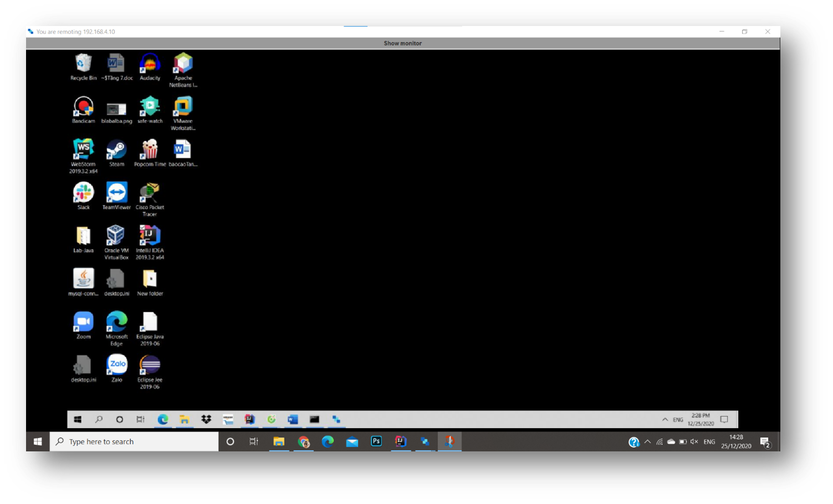
Task: Open IntelliJ IDEA on the remote taskbar
Action: 249,419
